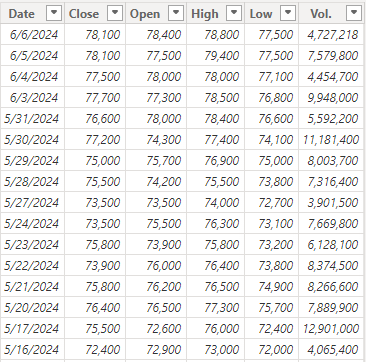Open the Vol. column filter dropdown

point(354,13)
